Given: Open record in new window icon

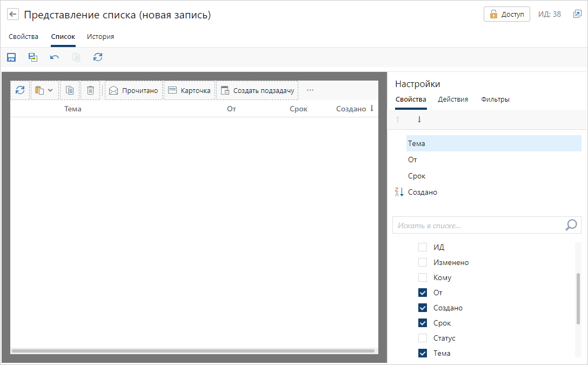Looking at the screenshot, I should (x=577, y=15).
